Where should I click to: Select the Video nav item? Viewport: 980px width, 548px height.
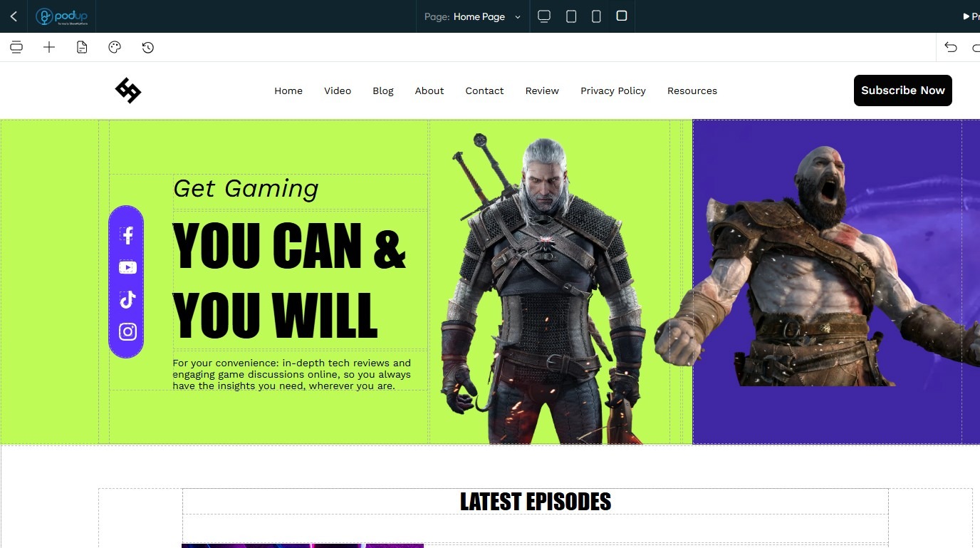338,91
